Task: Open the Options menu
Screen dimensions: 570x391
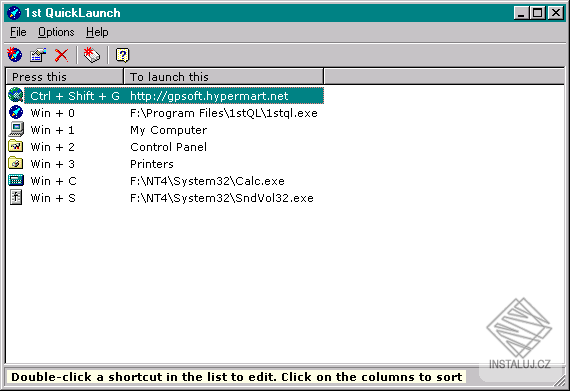Action: [x=56, y=32]
